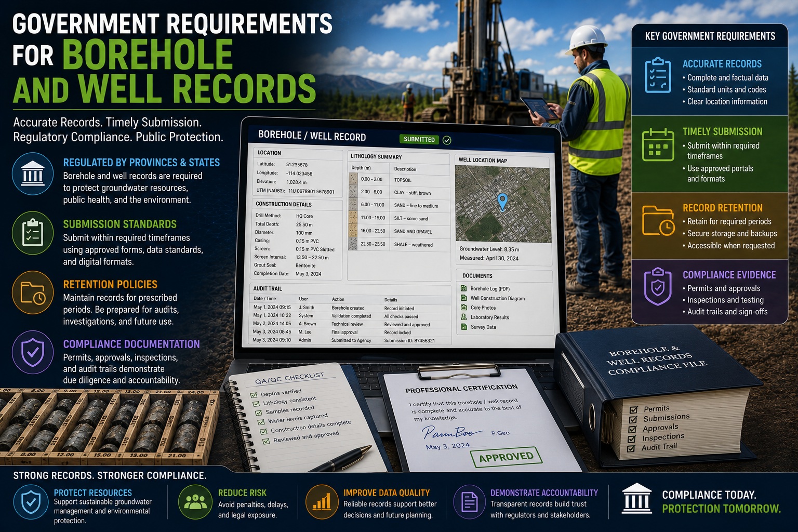Image resolution: width=798 pixels, height=532 pixels.
Task: Click the Laboratory Results file icon
Action: click(464, 317)
